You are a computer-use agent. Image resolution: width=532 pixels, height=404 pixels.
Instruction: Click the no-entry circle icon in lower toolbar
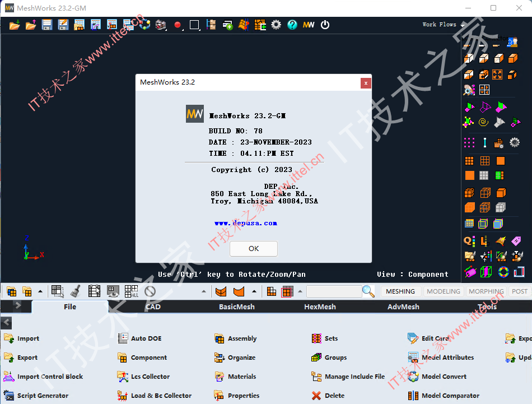(x=150, y=291)
